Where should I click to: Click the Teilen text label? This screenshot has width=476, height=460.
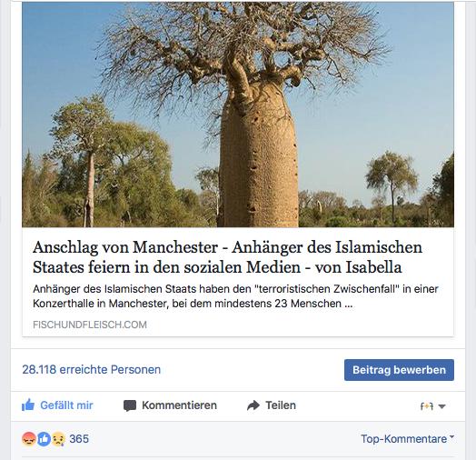pos(281,405)
